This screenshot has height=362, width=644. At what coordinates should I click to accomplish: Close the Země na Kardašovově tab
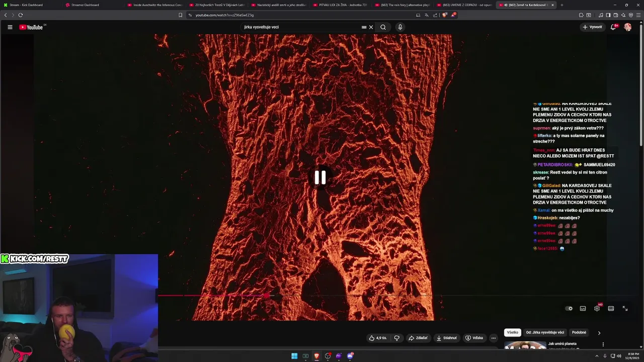pyautogui.click(x=552, y=5)
